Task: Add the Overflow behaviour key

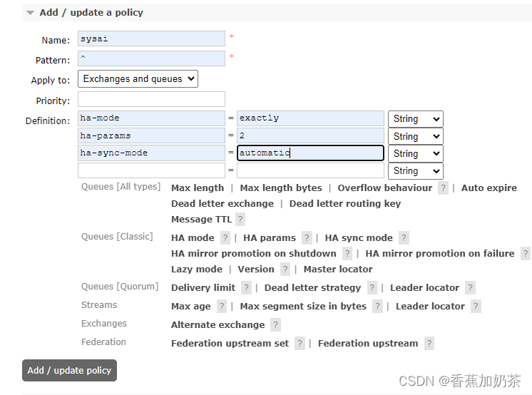Action: point(385,188)
